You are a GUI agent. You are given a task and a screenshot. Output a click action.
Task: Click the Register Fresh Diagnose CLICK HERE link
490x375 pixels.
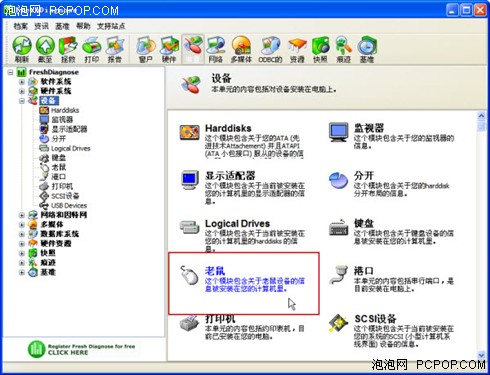click(82, 349)
